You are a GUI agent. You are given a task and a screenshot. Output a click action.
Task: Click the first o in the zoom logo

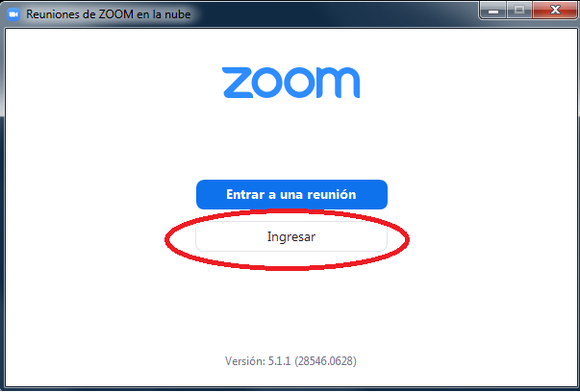coord(269,83)
